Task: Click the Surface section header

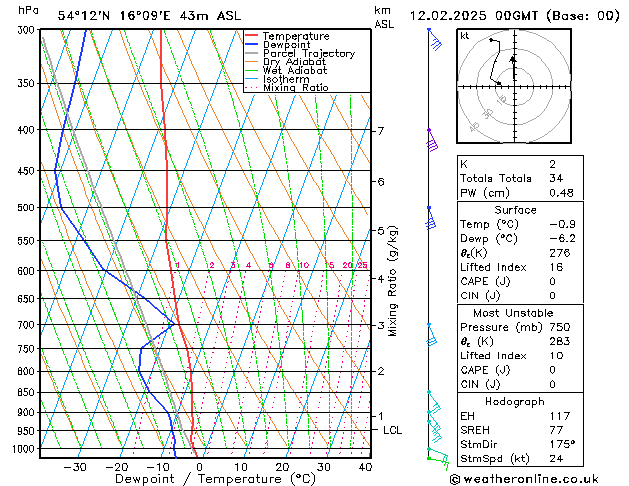Action: click(515, 210)
